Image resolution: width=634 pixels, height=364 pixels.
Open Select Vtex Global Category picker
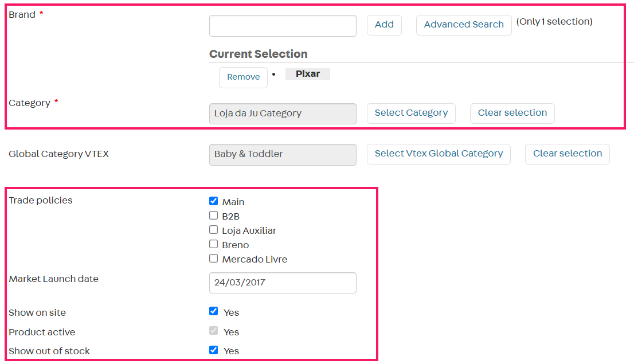pos(439,154)
